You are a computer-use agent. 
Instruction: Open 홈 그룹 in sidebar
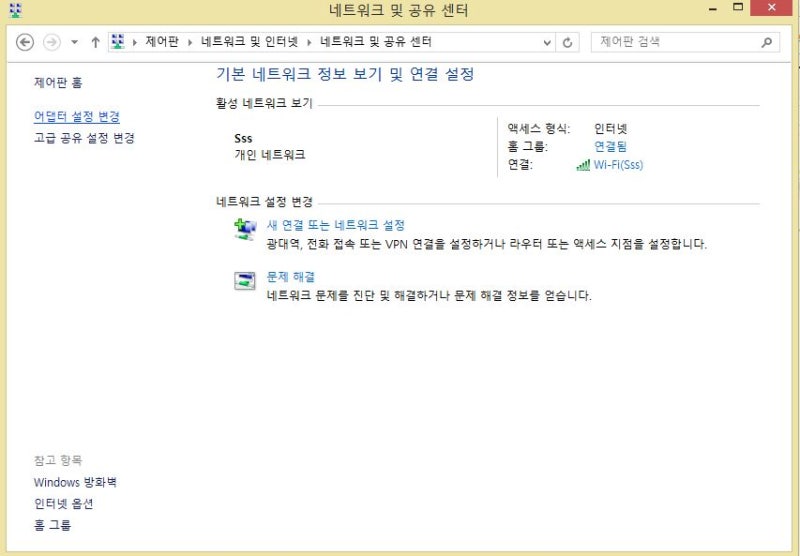[x=53, y=525]
